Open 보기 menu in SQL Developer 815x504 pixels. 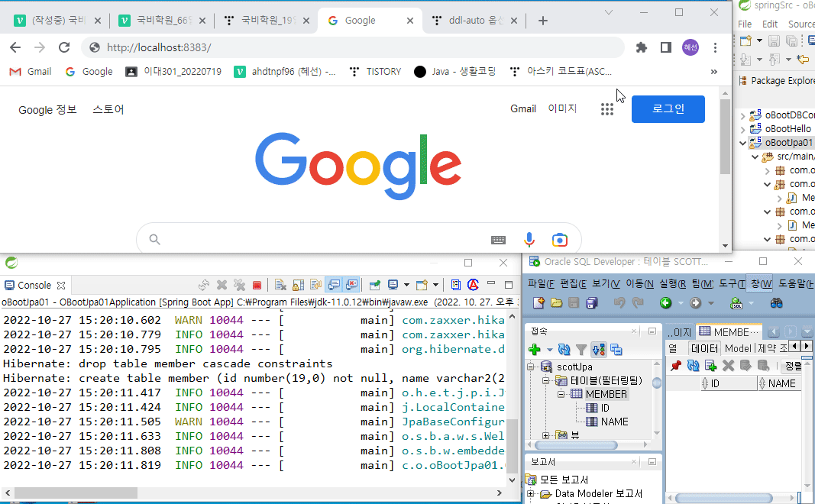(606, 284)
